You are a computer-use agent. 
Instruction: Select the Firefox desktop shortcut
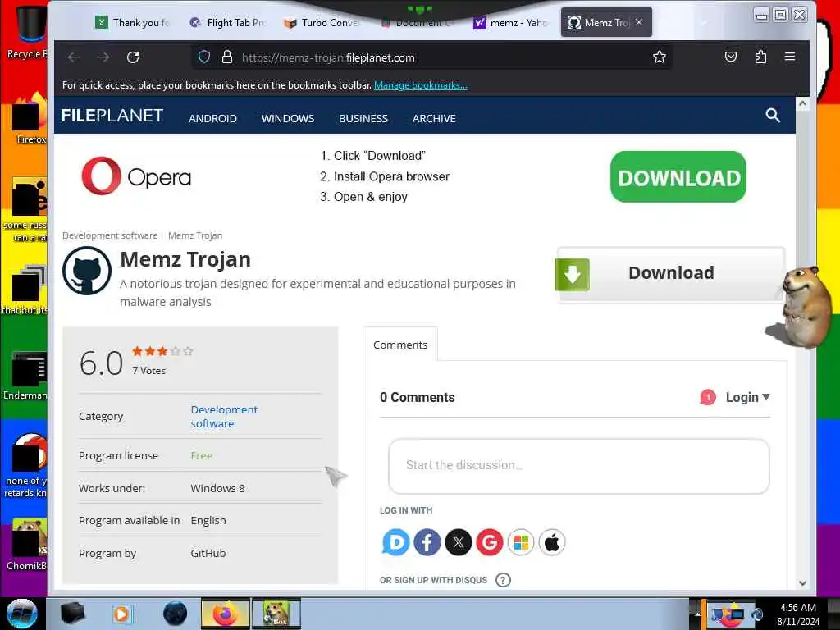pos(30,119)
